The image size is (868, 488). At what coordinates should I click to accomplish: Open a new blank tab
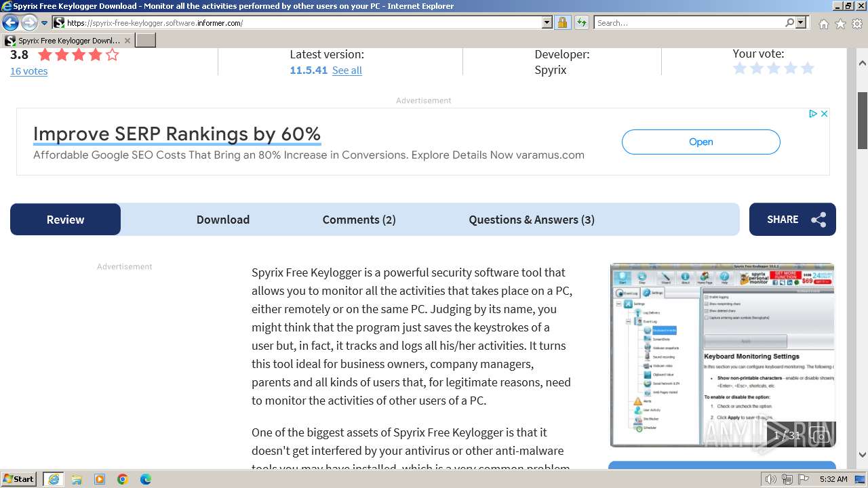pos(146,40)
